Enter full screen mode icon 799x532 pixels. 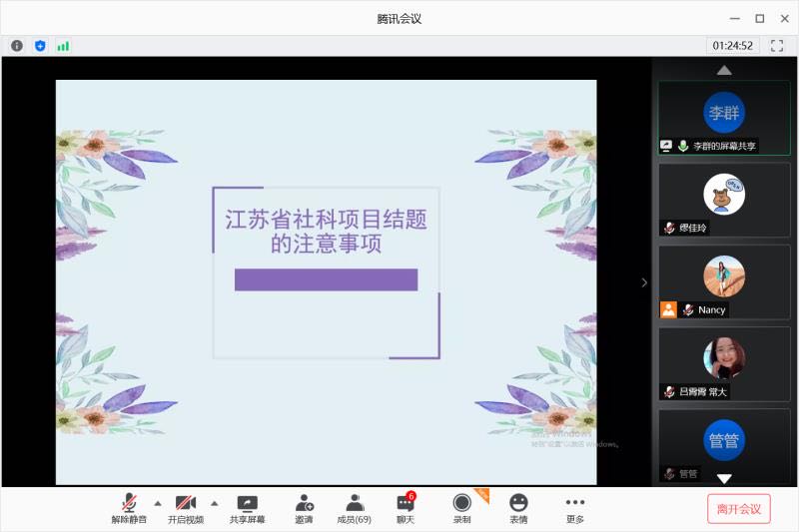pyautogui.click(x=776, y=46)
